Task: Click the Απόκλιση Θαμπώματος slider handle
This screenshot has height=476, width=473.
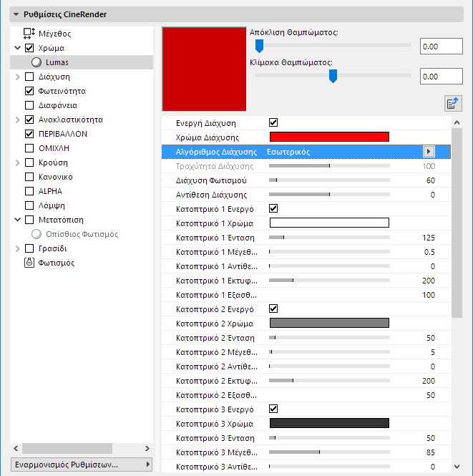Action: [x=260, y=46]
